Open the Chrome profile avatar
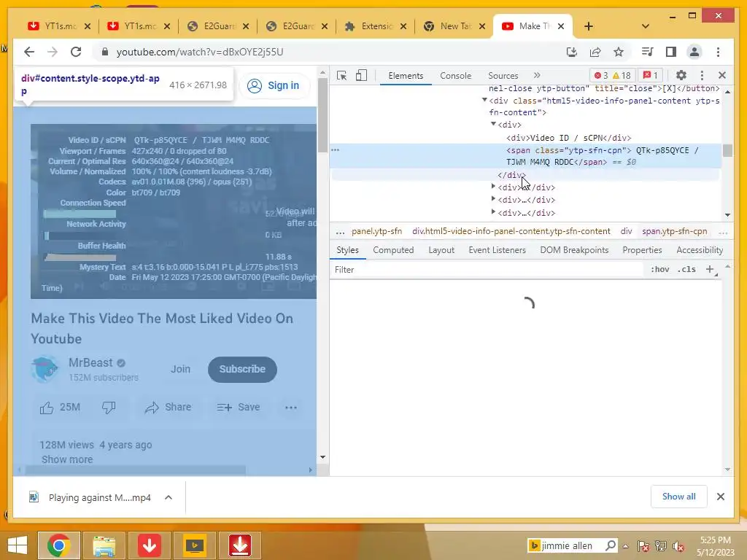Screen dimensions: 747x560 point(694,52)
